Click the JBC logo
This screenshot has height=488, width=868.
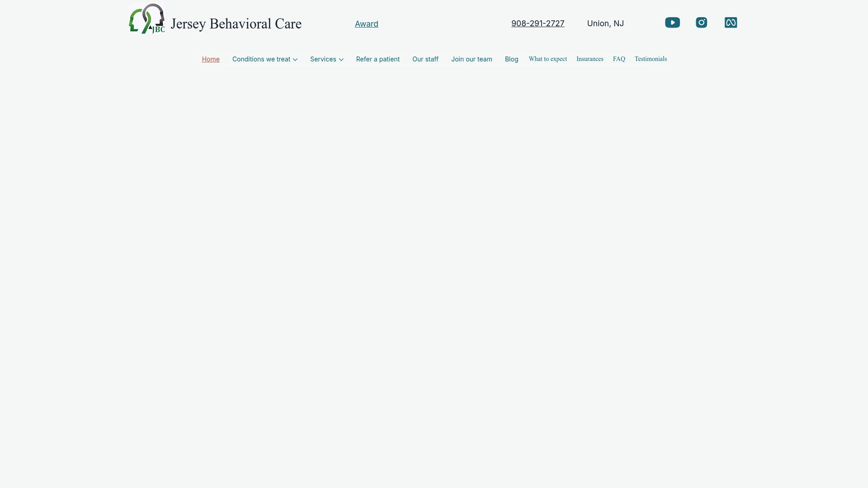click(146, 19)
